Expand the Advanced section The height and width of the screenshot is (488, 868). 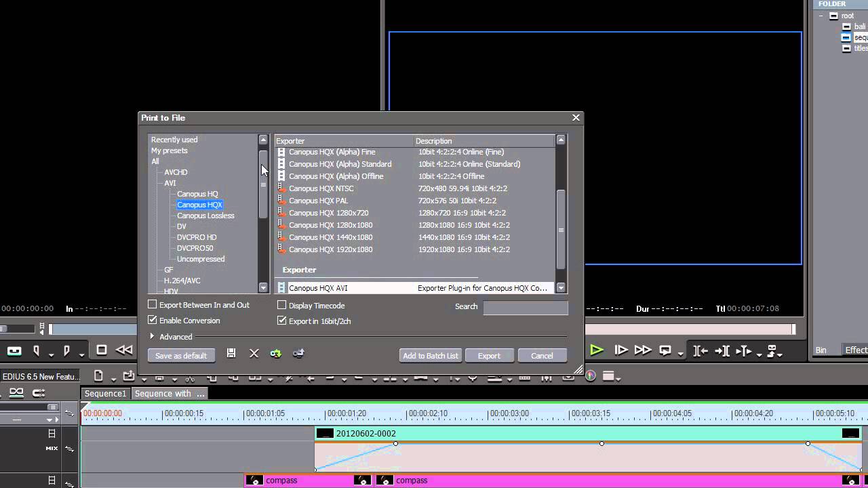[x=153, y=337]
